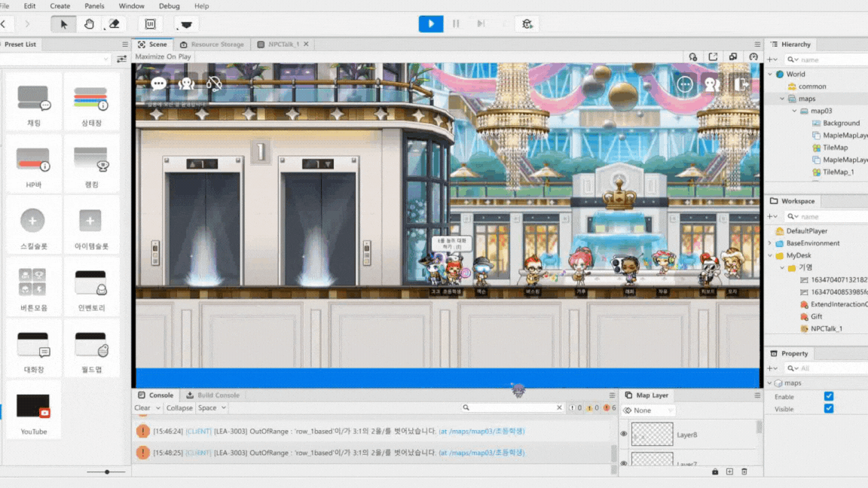Collapse the 기영 folder
868x488 pixels.
(x=782, y=267)
